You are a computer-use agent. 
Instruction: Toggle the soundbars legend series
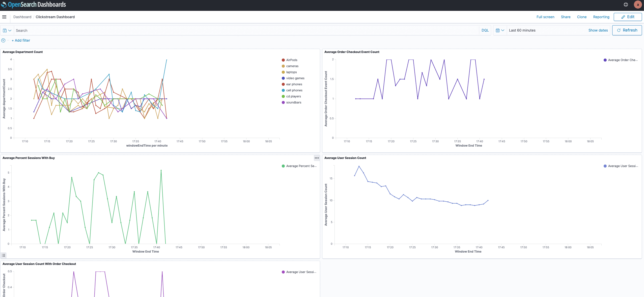point(292,102)
